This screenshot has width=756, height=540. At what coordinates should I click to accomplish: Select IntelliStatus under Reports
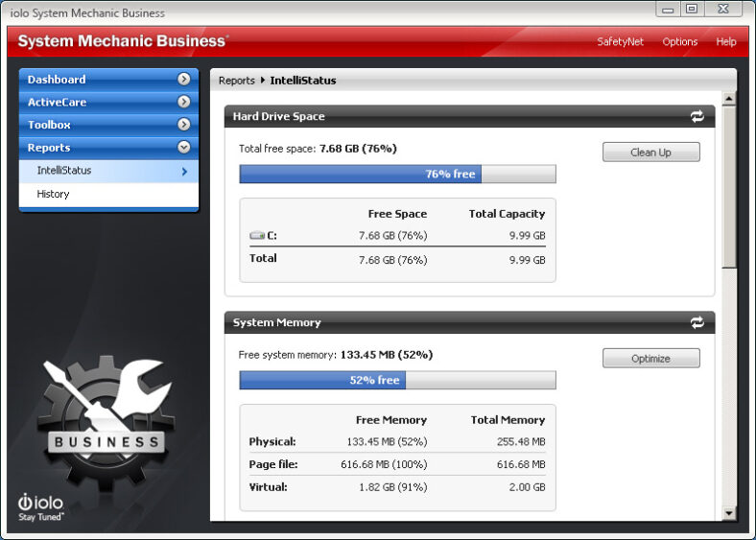pos(108,171)
